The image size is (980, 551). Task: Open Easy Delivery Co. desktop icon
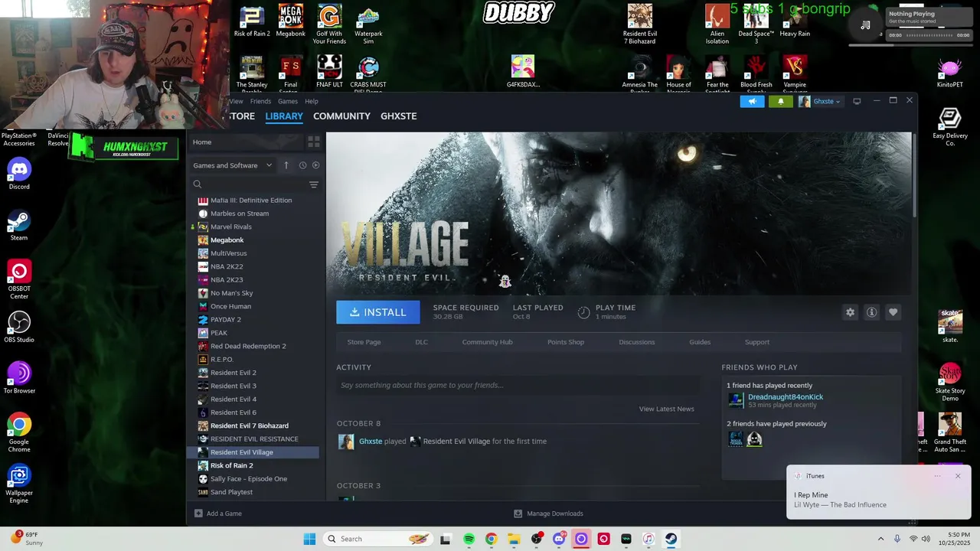[950, 126]
